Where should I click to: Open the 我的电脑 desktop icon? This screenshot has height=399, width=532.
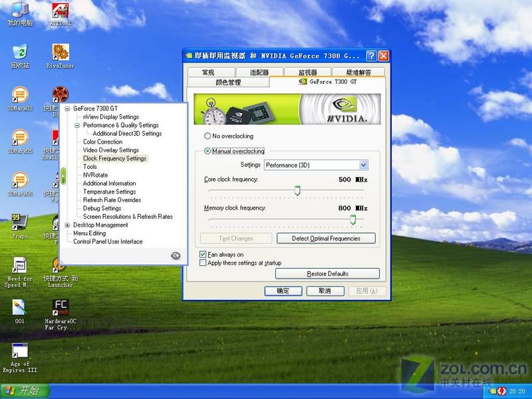20,13
